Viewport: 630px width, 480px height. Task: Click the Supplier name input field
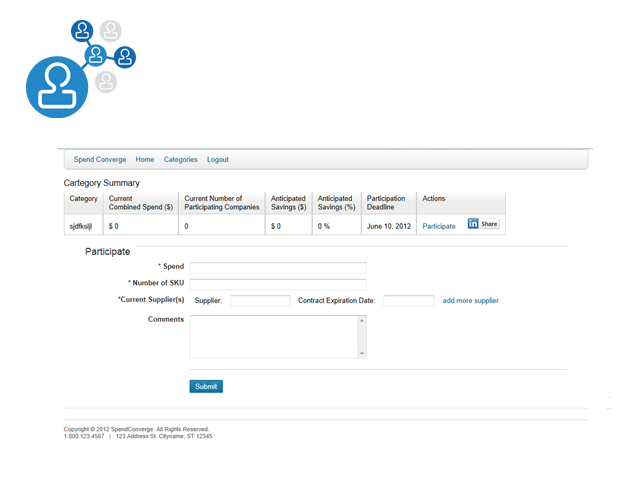[260, 300]
